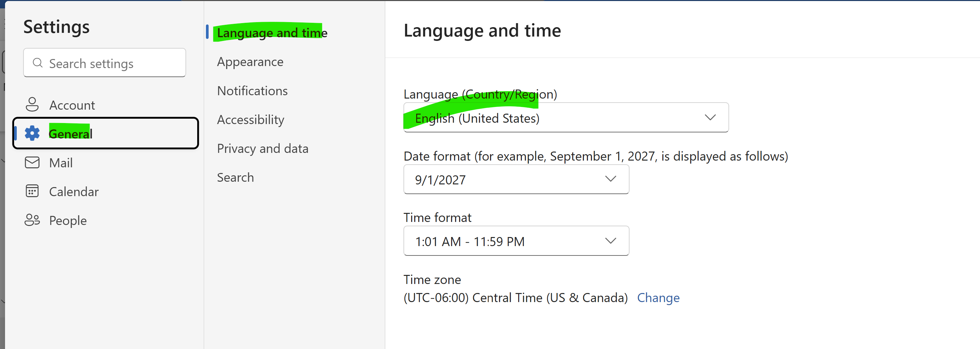Click the General gear icon
The height and width of the screenshot is (349, 980).
pos(32,133)
